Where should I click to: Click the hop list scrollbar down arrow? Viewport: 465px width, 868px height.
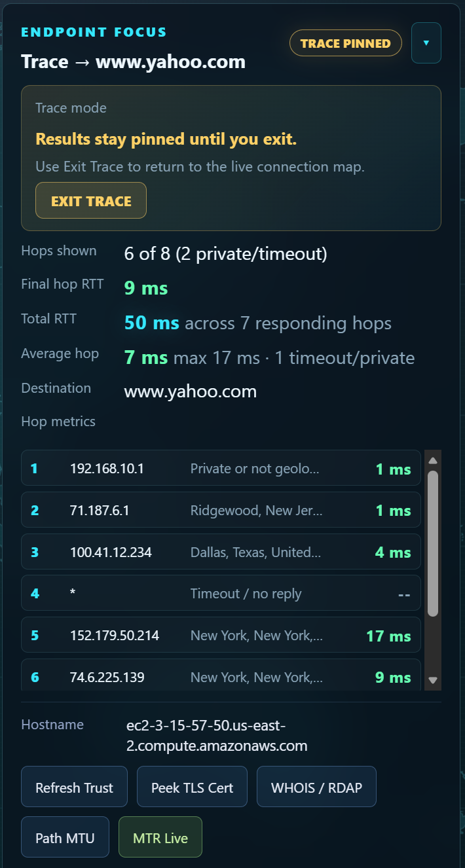pos(432,681)
